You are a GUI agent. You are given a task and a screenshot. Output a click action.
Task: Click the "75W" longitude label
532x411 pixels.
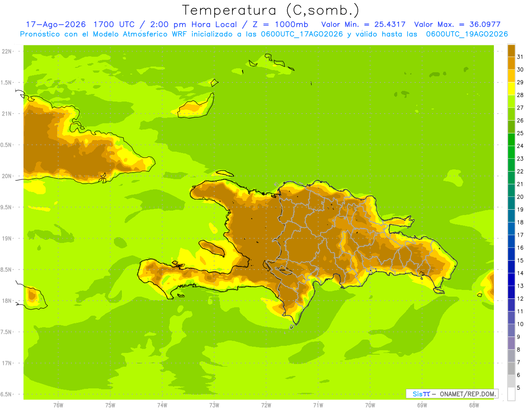point(110,405)
